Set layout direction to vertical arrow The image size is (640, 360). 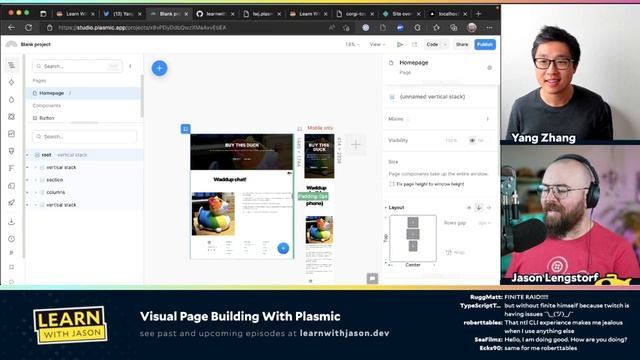point(479,208)
